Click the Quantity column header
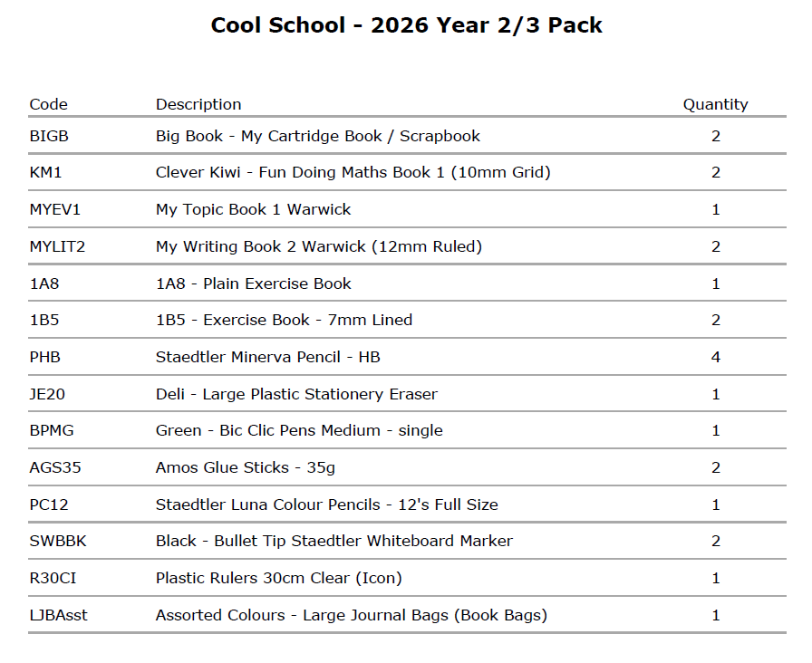Screen dimensions: 812x663 pyautogui.click(x=715, y=104)
